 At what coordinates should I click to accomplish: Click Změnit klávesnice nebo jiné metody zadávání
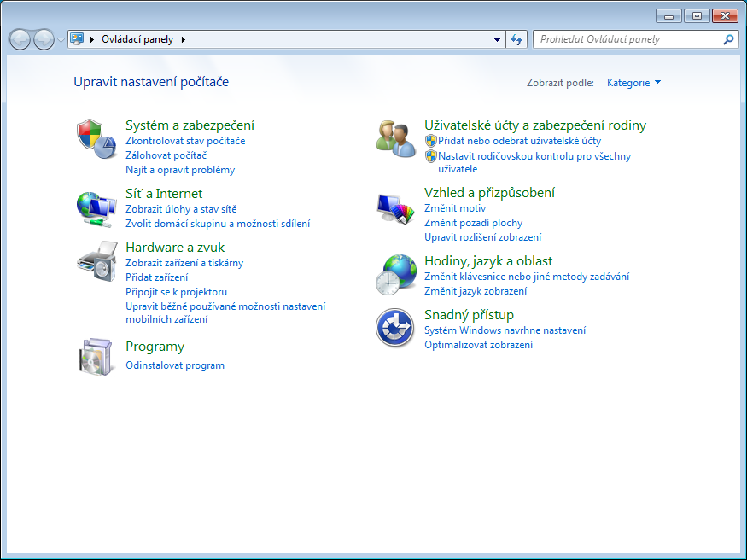527,277
